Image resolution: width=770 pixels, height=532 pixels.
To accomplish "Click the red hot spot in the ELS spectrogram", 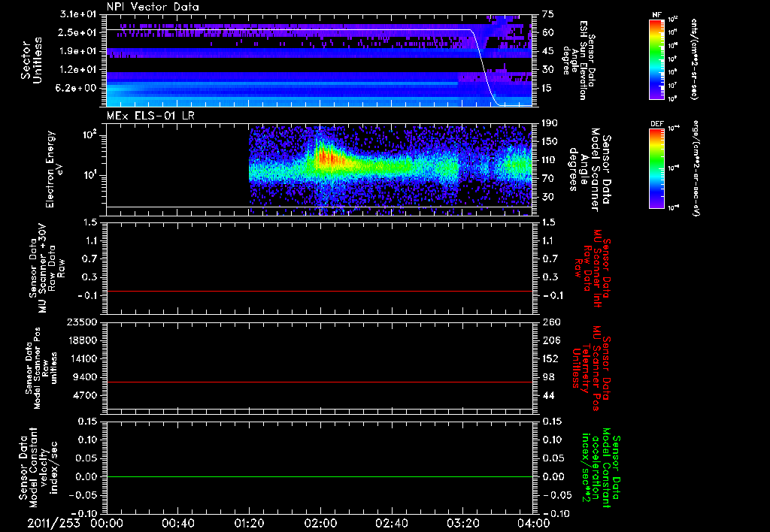I will click(328, 158).
